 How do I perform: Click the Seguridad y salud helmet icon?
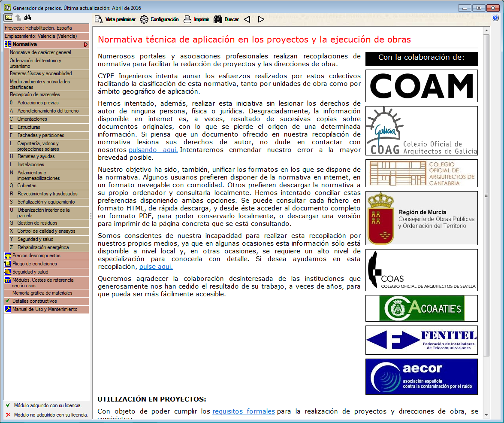click(x=8, y=272)
